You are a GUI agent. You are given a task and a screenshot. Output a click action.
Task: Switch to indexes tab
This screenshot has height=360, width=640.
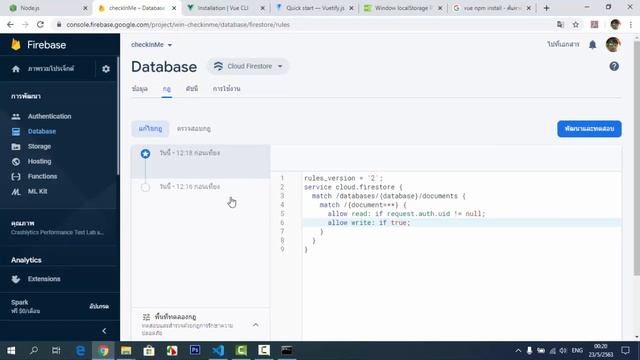point(192,89)
